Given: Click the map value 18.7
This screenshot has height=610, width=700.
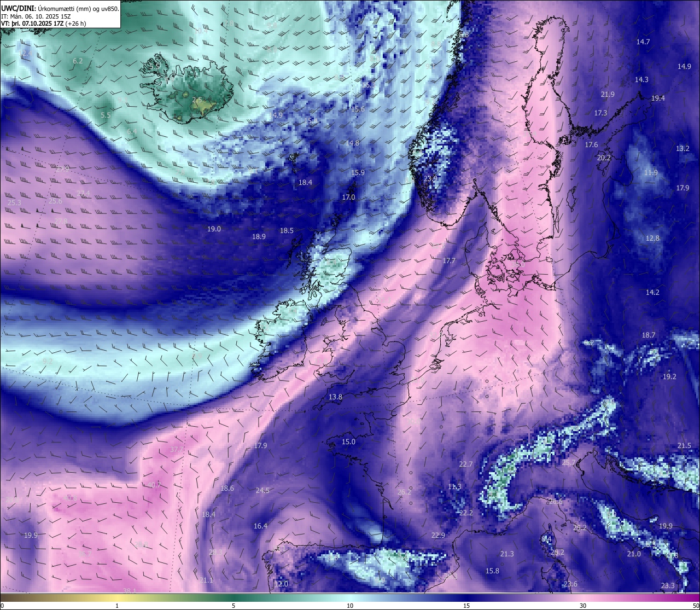Looking at the screenshot, I should [649, 335].
